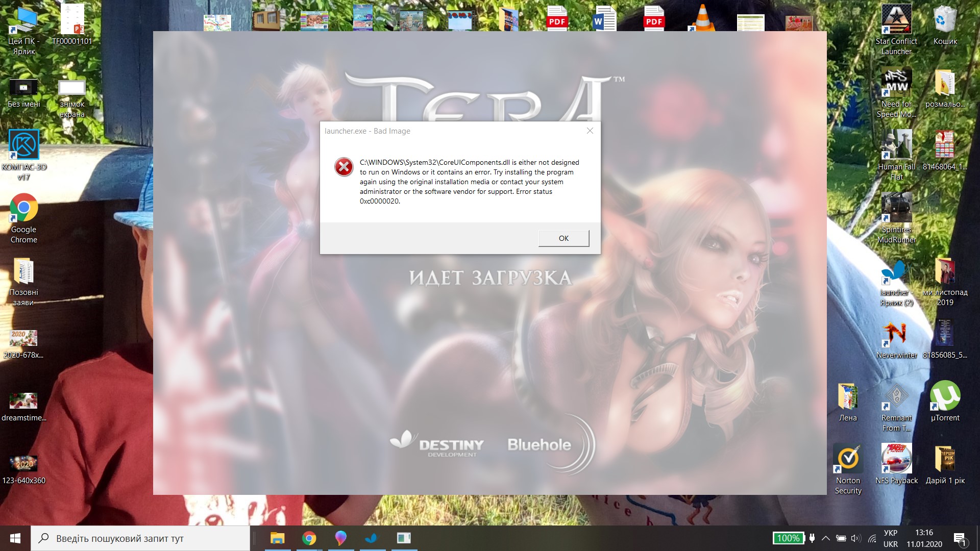Open the Google Chrome desktop shortcut

click(x=23, y=218)
